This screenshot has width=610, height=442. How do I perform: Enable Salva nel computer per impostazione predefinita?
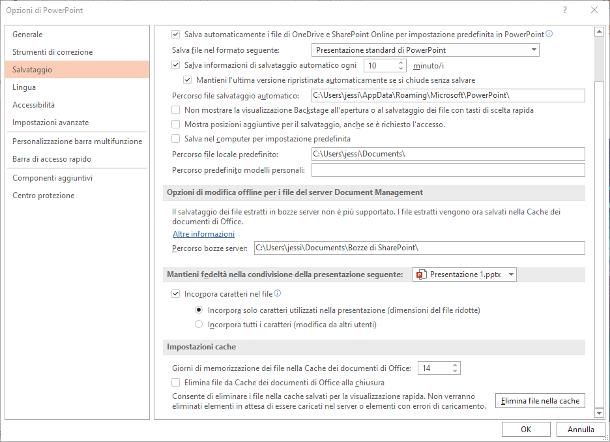click(175, 139)
